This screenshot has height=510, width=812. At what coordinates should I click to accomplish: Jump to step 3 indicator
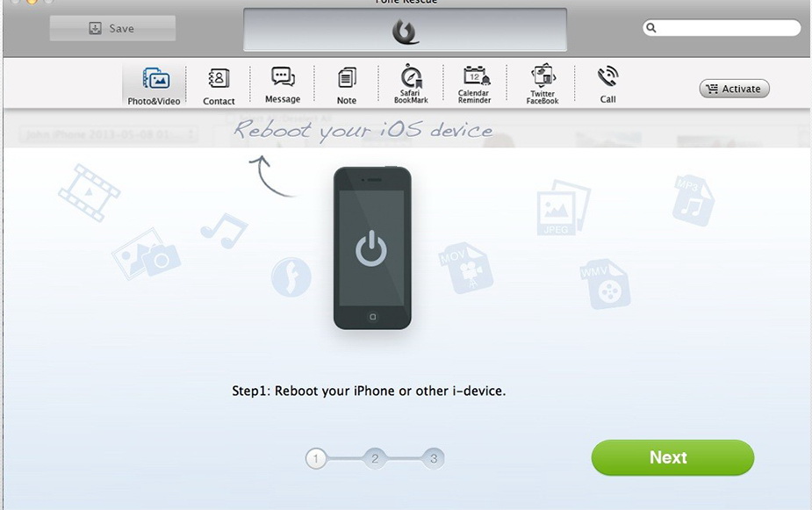click(434, 458)
